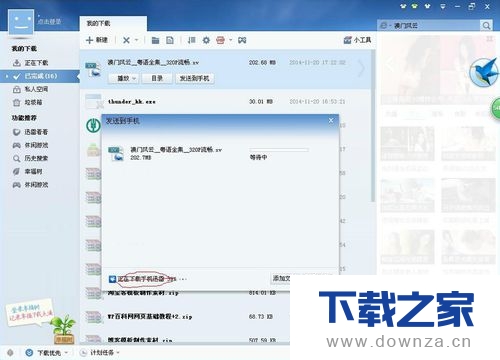
Task: Click the Thunder bird floating icon
Action: click(484, 72)
